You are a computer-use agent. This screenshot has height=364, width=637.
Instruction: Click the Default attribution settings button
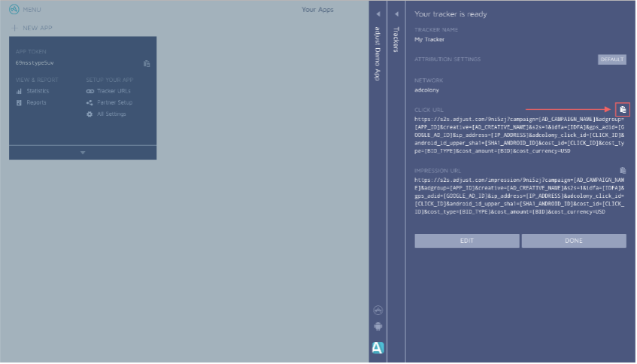[611, 59]
